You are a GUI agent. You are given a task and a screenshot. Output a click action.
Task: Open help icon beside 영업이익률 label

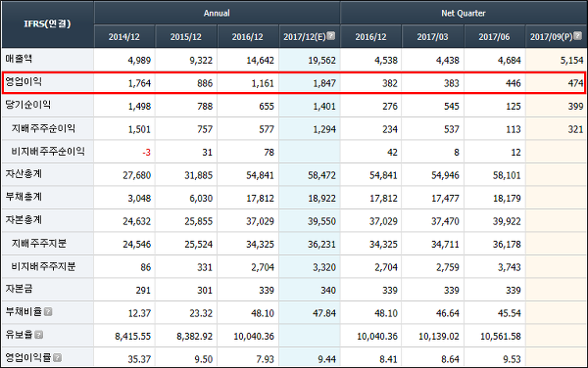(x=57, y=358)
